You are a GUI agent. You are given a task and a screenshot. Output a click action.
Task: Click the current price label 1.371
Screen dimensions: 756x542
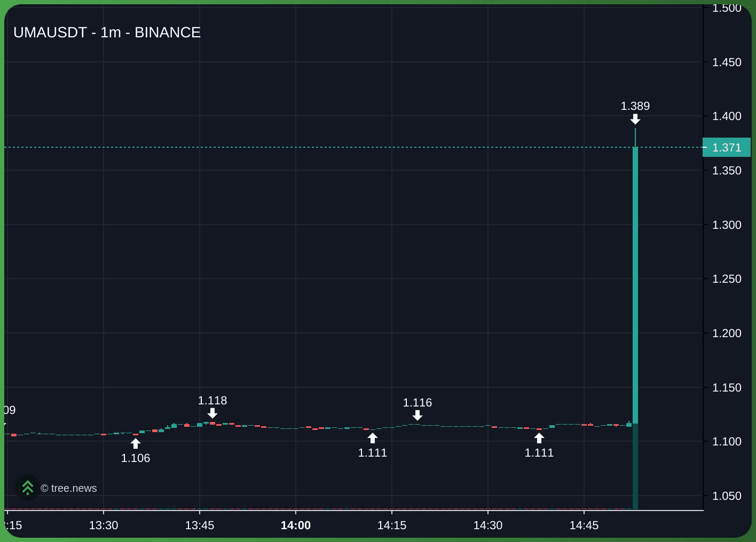727,148
